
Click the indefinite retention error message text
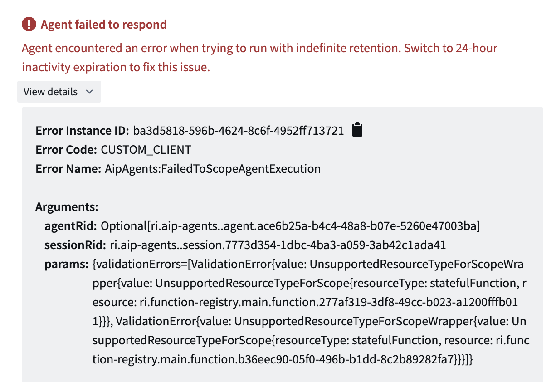(259, 58)
